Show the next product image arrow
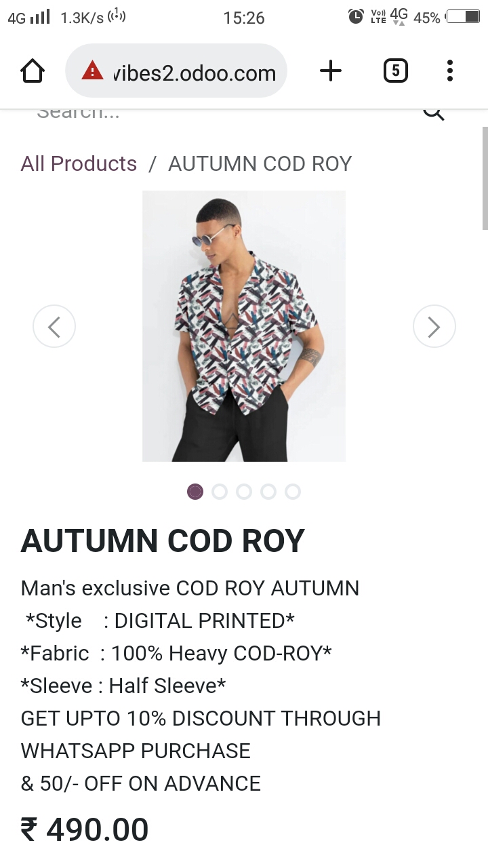This screenshot has height=868, width=488. pos(434,327)
